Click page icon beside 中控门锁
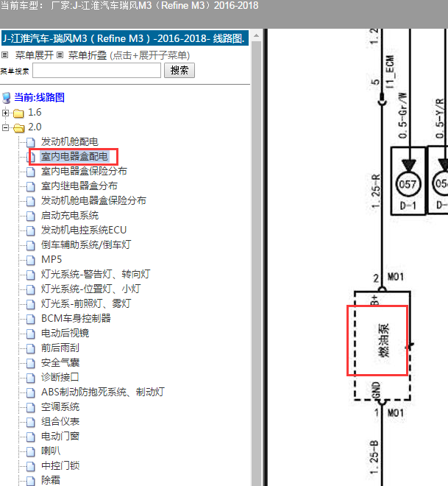448x486 pixels. 31,466
